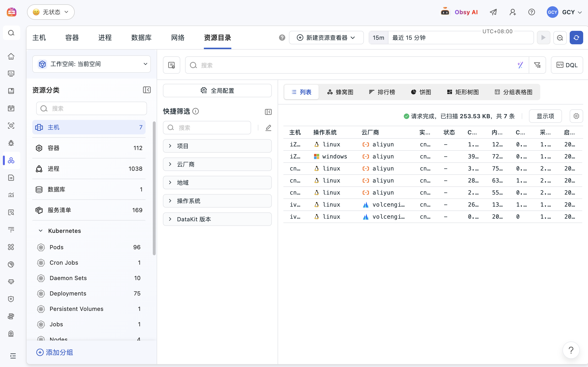This screenshot has width=588, height=367.
Task: Open the 无状态 status dropdown
Action: coord(51,12)
